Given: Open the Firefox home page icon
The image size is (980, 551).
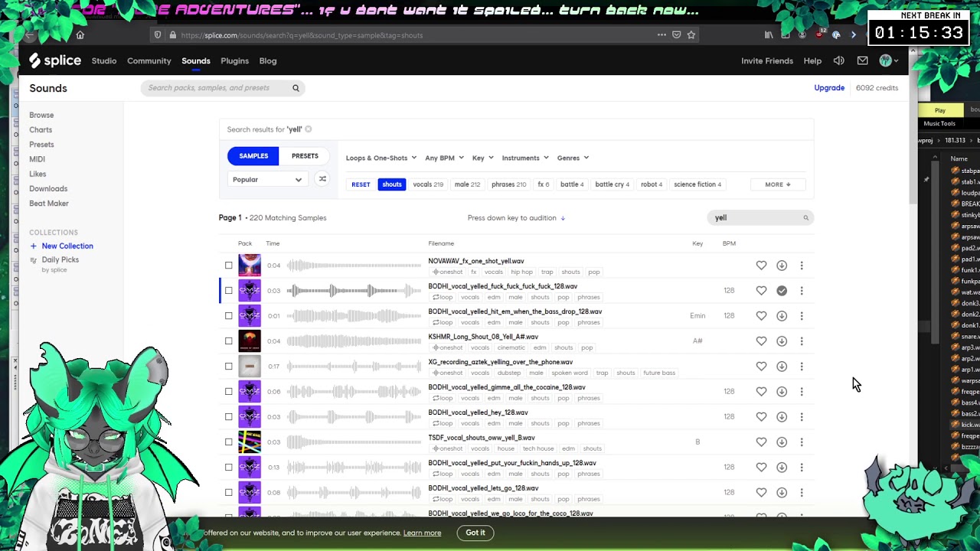Looking at the screenshot, I should pos(80,34).
